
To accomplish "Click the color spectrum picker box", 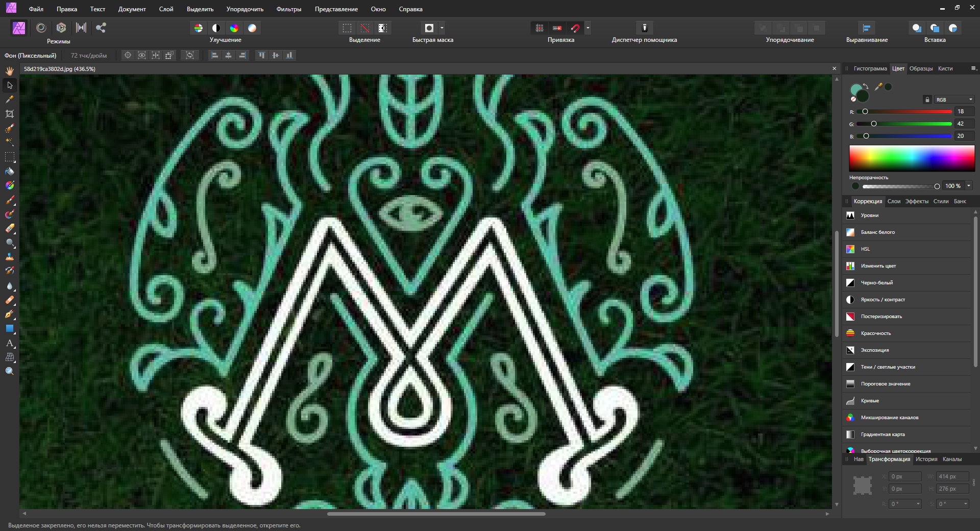I will pos(912,158).
